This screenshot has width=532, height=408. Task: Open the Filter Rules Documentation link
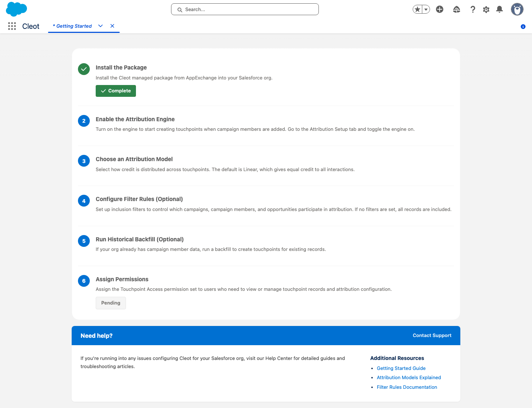[x=407, y=387]
